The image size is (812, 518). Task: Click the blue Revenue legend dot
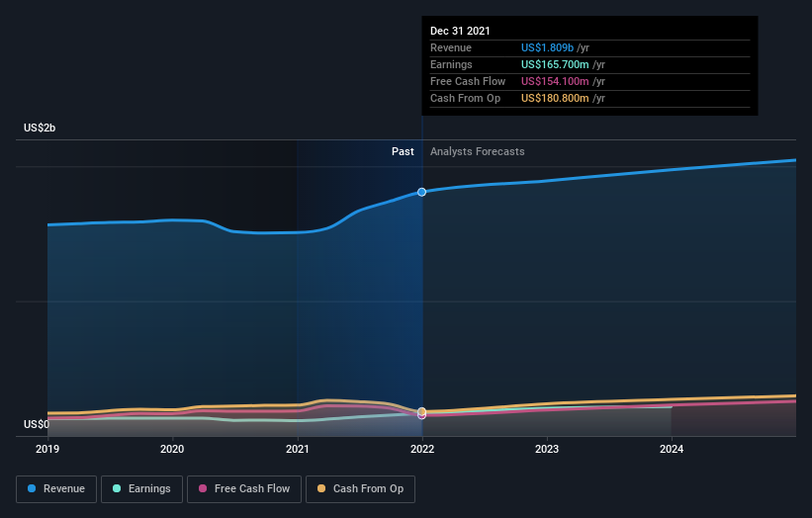pos(32,488)
